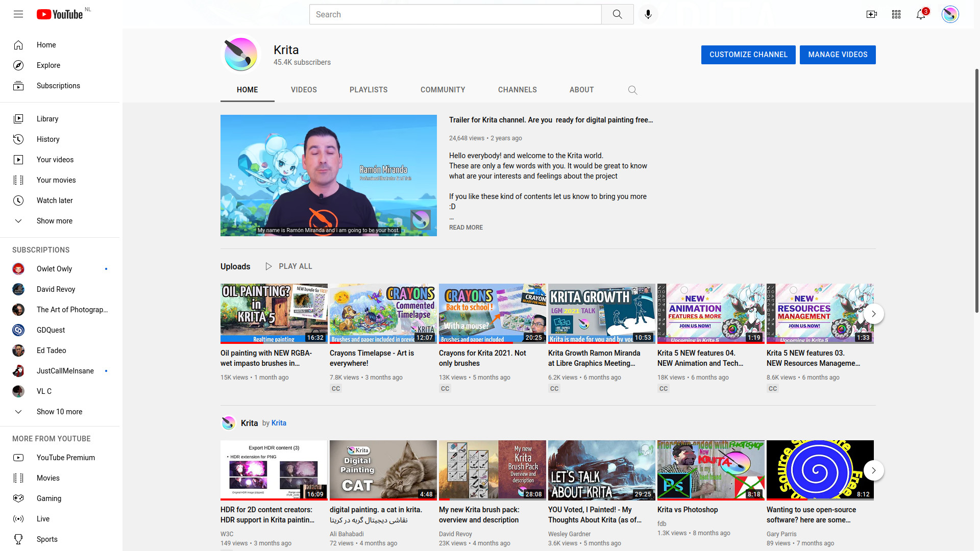Start a voice search with the microphone
980x551 pixels.
click(648, 14)
